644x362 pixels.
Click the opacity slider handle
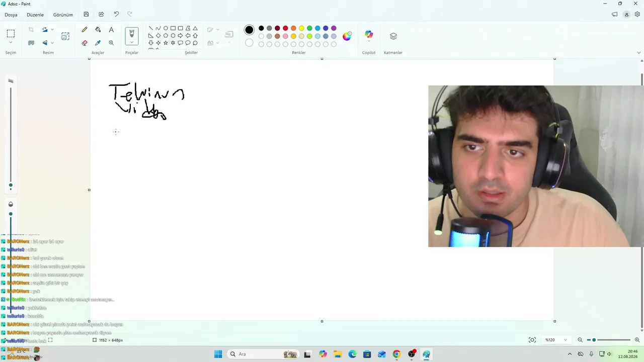tap(11, 214)
